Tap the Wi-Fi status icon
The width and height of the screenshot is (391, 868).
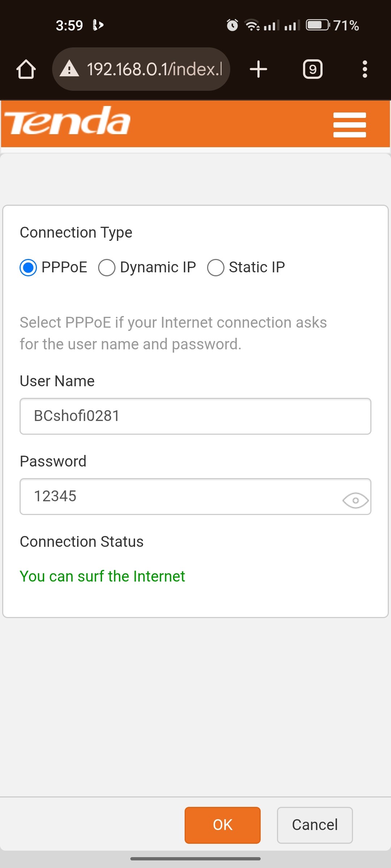coord(252,25)
